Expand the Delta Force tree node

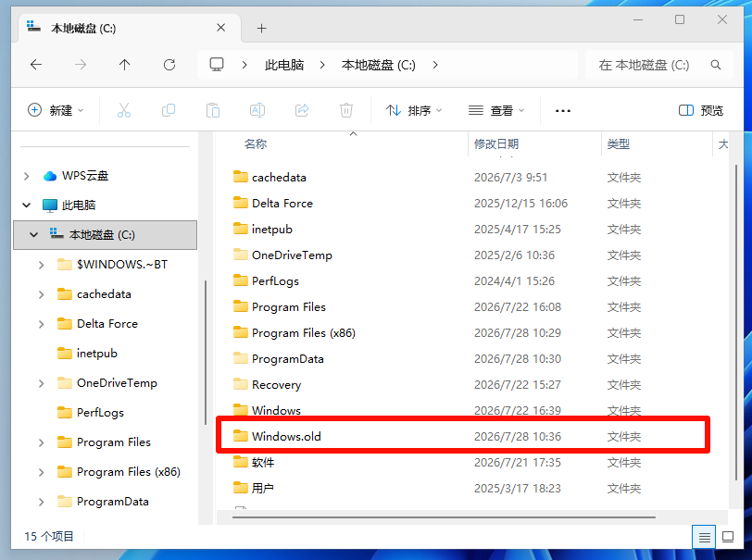tap(42, 324)
